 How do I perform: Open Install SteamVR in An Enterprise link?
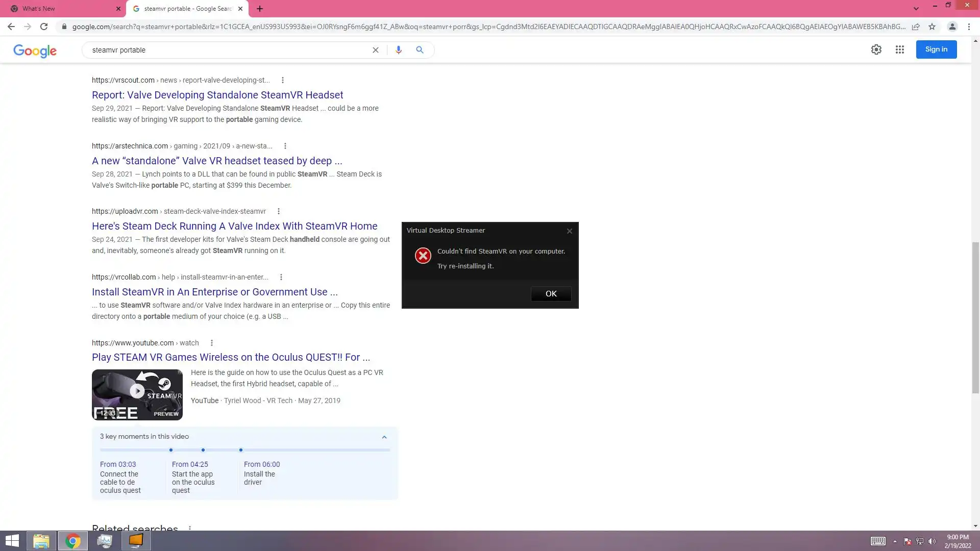(x=214, y=292)
